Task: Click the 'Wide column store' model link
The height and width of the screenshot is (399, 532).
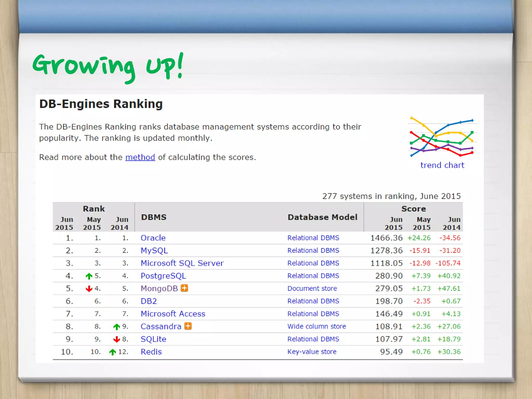Action: pyautogui.click(x=317, y=326)
